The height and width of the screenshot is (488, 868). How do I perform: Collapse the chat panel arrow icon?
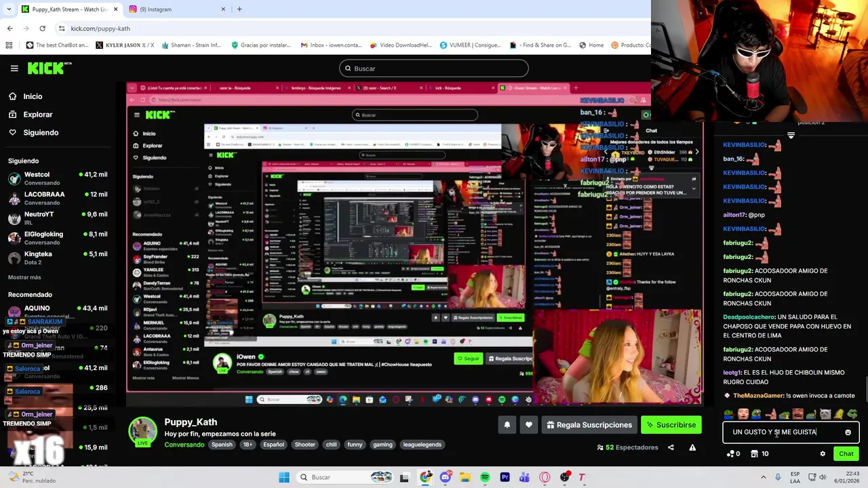pos(791,136)
